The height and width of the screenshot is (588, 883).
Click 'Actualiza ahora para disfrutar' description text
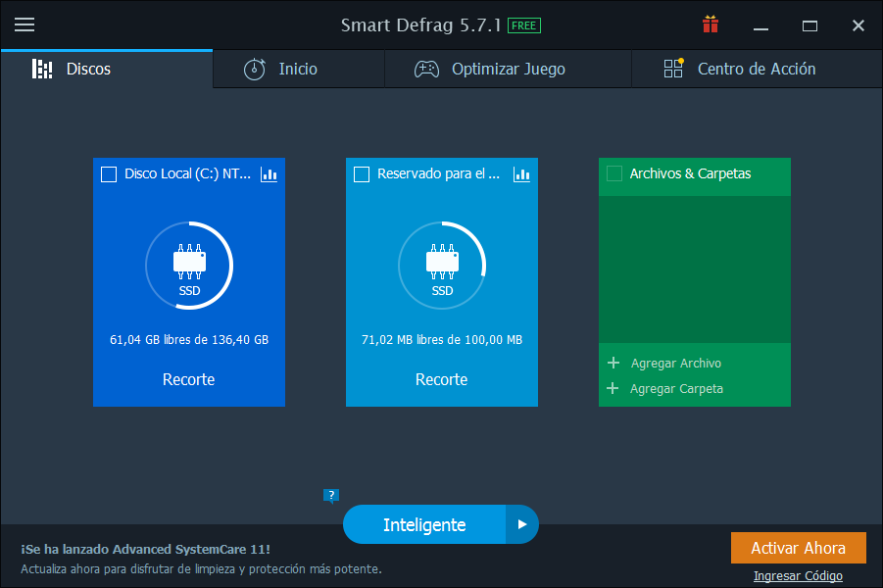pos(201,568)
